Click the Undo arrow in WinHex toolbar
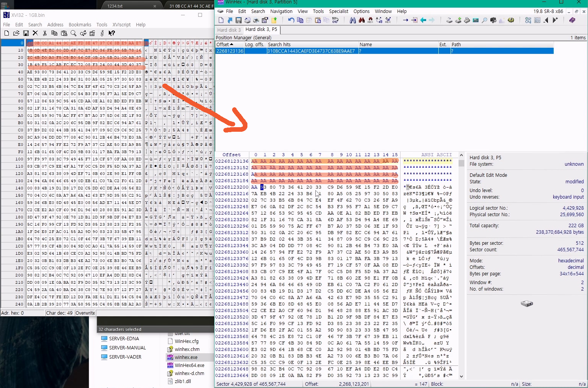This screenshot has height=388, width=588. point(291,20)
